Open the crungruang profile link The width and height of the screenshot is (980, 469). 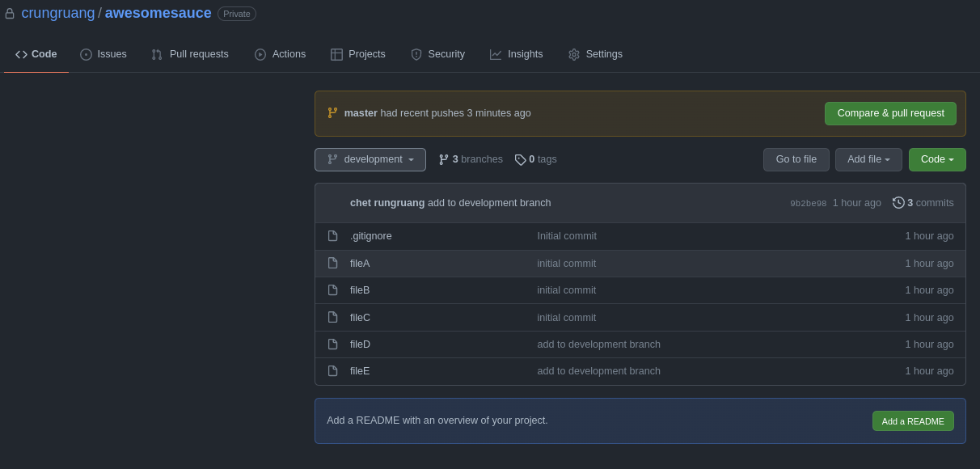click(x=58, y=13)
